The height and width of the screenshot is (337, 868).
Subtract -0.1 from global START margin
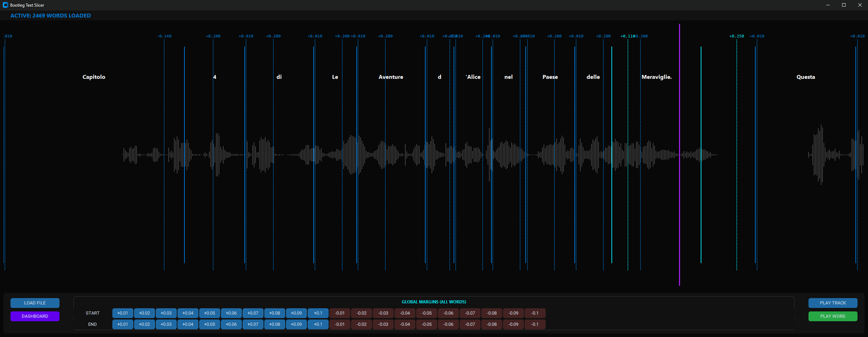535,313
